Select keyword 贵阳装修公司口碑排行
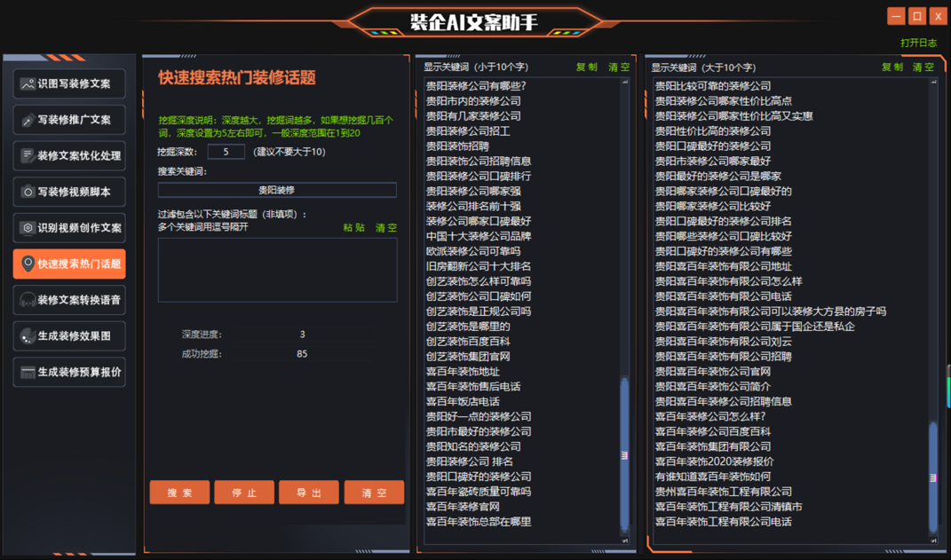The image size is (951, 560). (479, 177)
